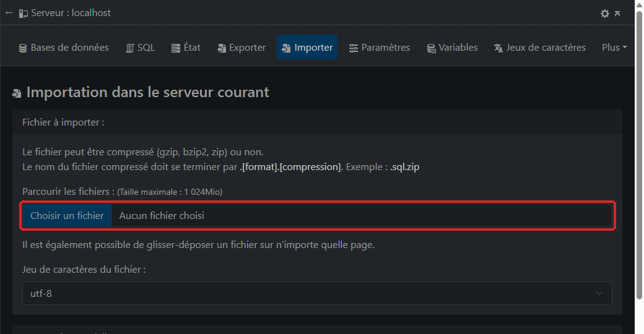
Task: Go to the État tab
Action: coord(186,48)
